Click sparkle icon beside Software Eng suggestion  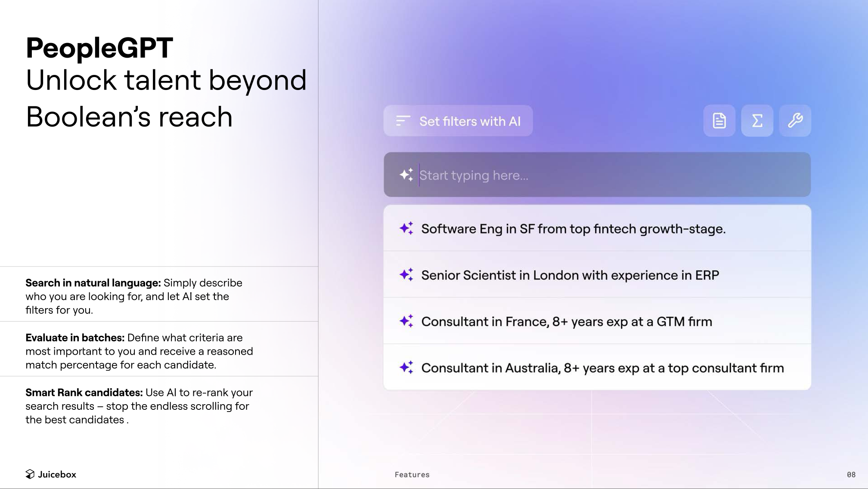point(406,228)
